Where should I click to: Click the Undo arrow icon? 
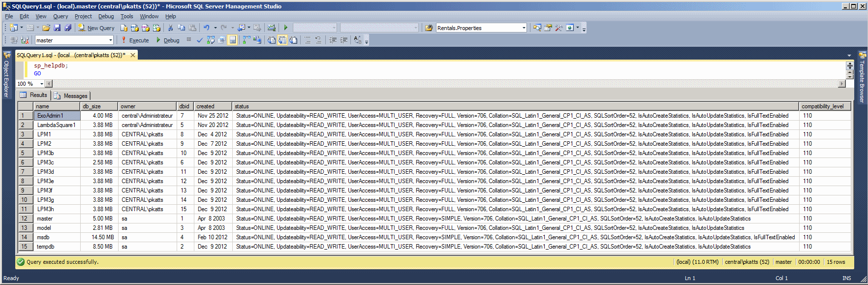207,28
